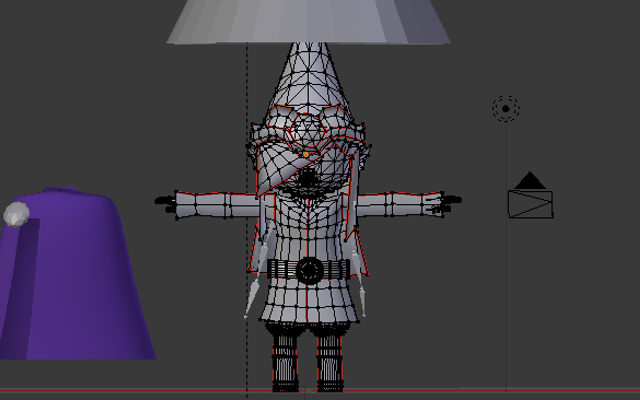Select the point lamp dotted-circle object
The height and width of the screenshot is (400, 640).
point(506,109)
